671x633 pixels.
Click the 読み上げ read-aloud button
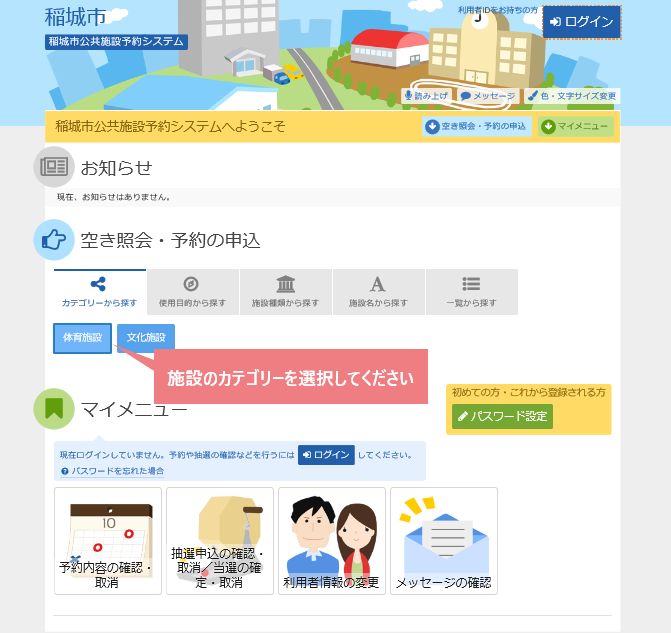[427, 96]
